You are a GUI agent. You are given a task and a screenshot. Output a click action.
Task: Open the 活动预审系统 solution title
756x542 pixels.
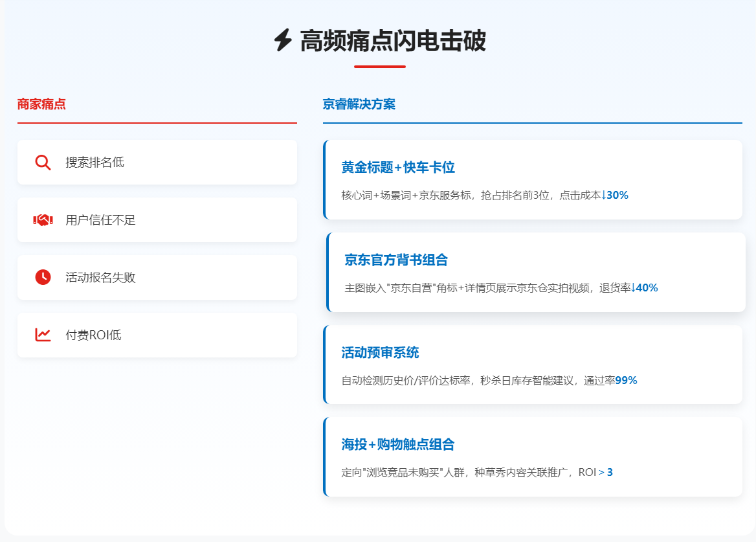click(380, 353)
